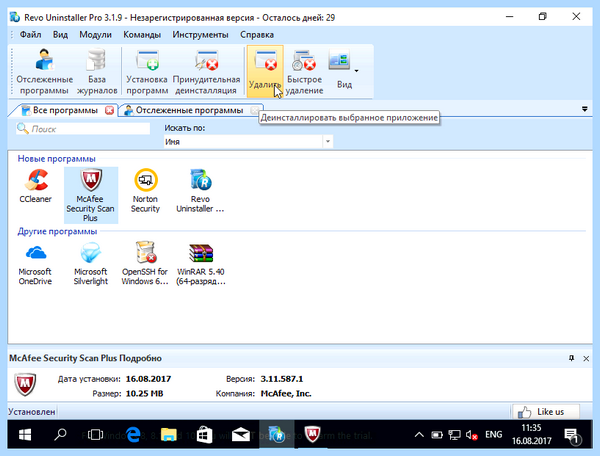Close the Подробно details panel
The height and width of the screenshot is (456, 600).
click(586, 358)
